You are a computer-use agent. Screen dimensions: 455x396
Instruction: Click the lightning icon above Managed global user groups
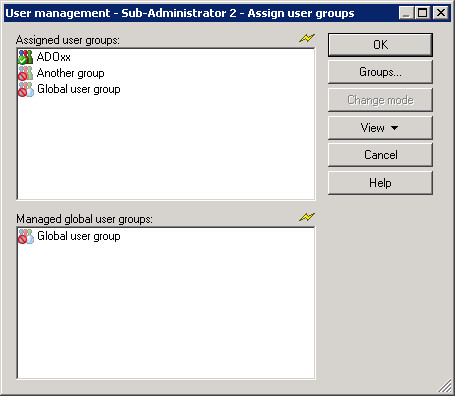tap(307, 217)
